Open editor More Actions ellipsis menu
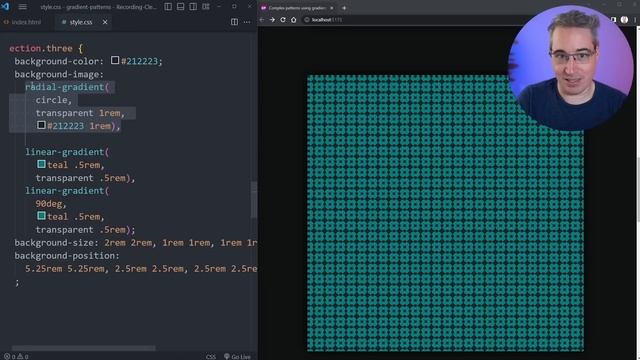 [247, 22]
